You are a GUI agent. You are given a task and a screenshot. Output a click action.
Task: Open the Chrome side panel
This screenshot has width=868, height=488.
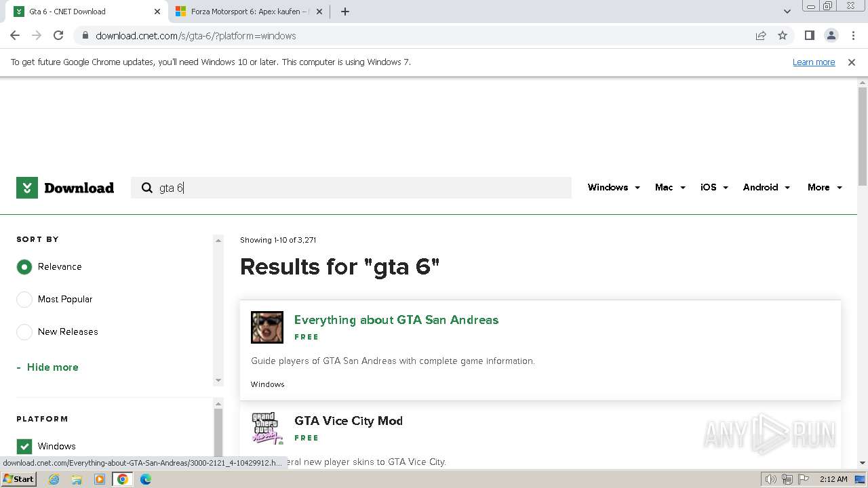[809, 36]
